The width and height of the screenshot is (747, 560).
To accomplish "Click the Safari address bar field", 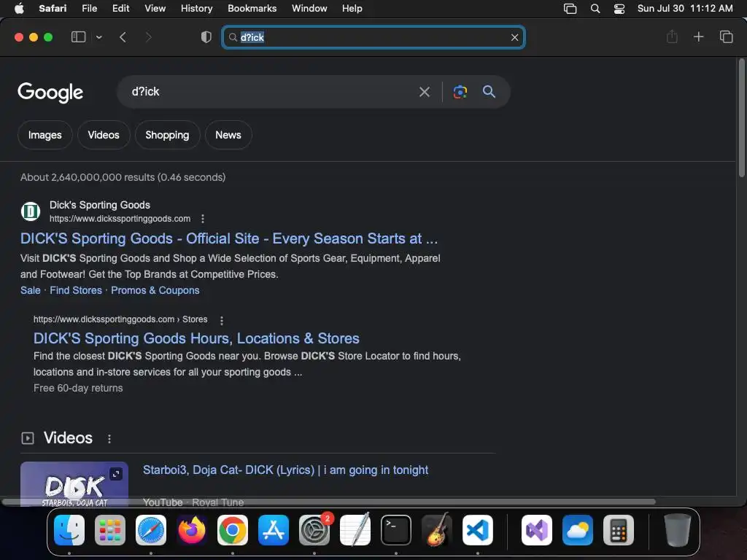I will pyautogui.click(x=373, y=37).
